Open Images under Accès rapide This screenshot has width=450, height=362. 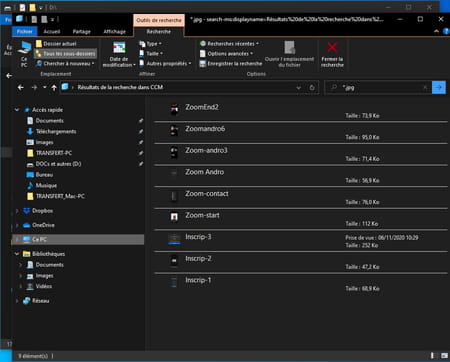44,142
